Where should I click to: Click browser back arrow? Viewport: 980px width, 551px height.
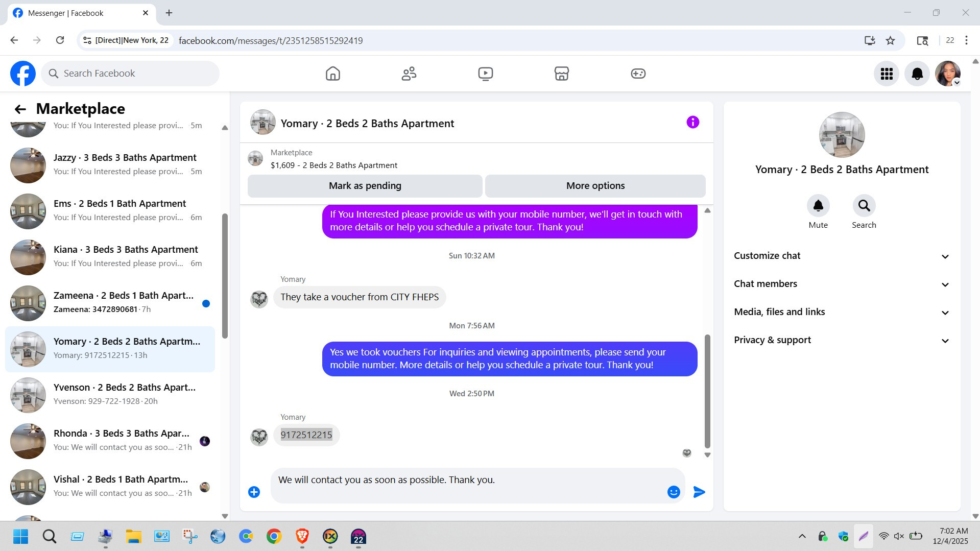point(14,40)
